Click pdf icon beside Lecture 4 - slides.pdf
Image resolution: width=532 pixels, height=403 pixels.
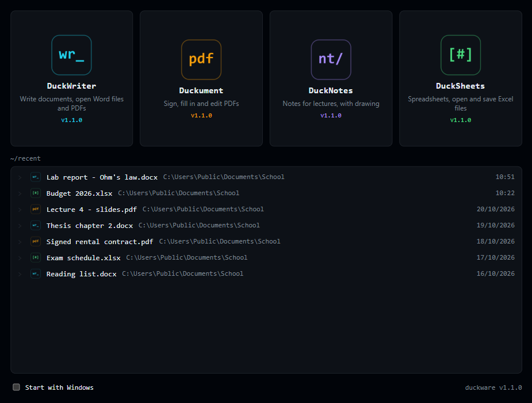coord(36,209)
